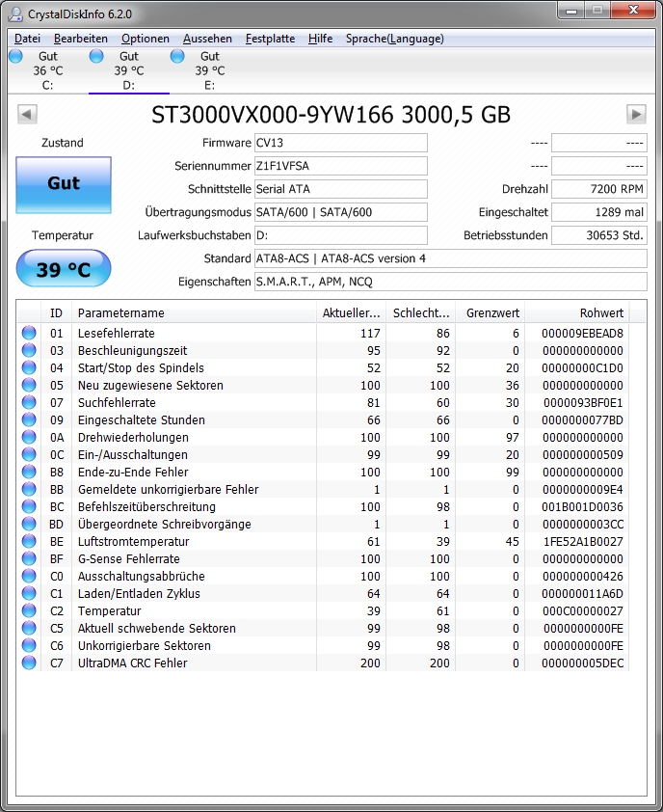Click raw value 000000005DEC
This screenshot has width=663, height=812.
[x=582, y=663]
